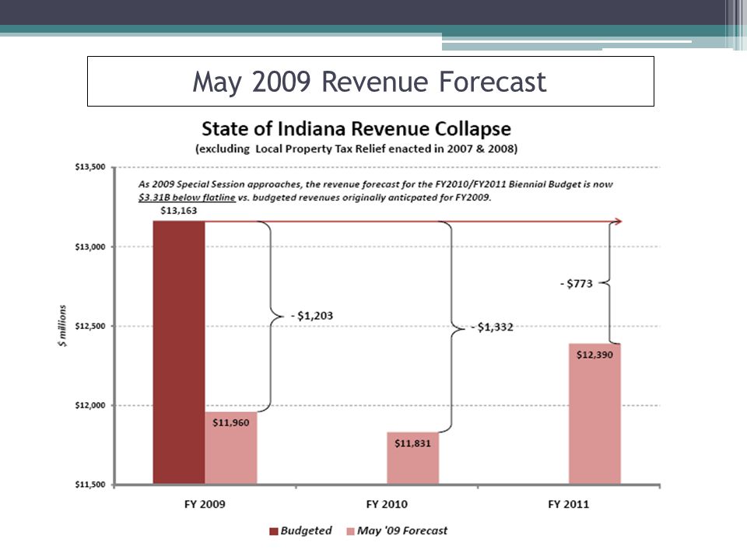This screenshot has height=560, width=747.
Task: Click the pink May '09 Forecast legend swatch
Action: [351, 531]
